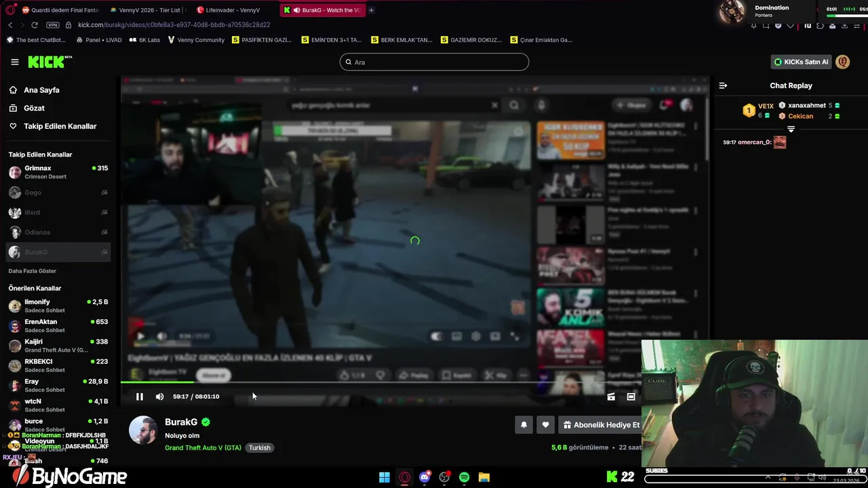Open Kaijiri recommended channel
Viewport: 868px width, 488px height.
[x=58, y=346]
